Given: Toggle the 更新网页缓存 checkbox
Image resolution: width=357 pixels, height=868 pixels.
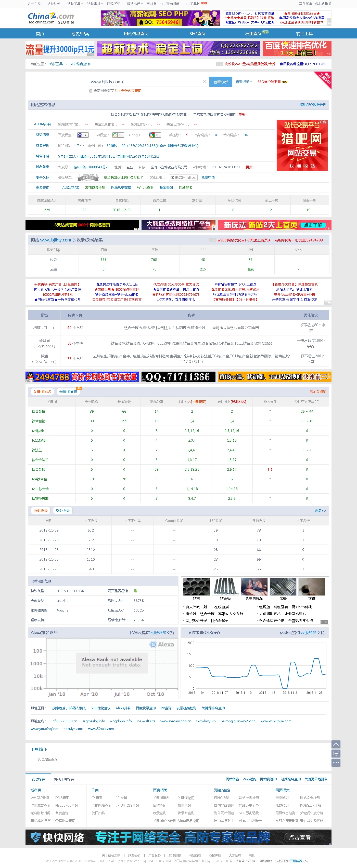Looking at the screenshot, I should click(91, 91).
